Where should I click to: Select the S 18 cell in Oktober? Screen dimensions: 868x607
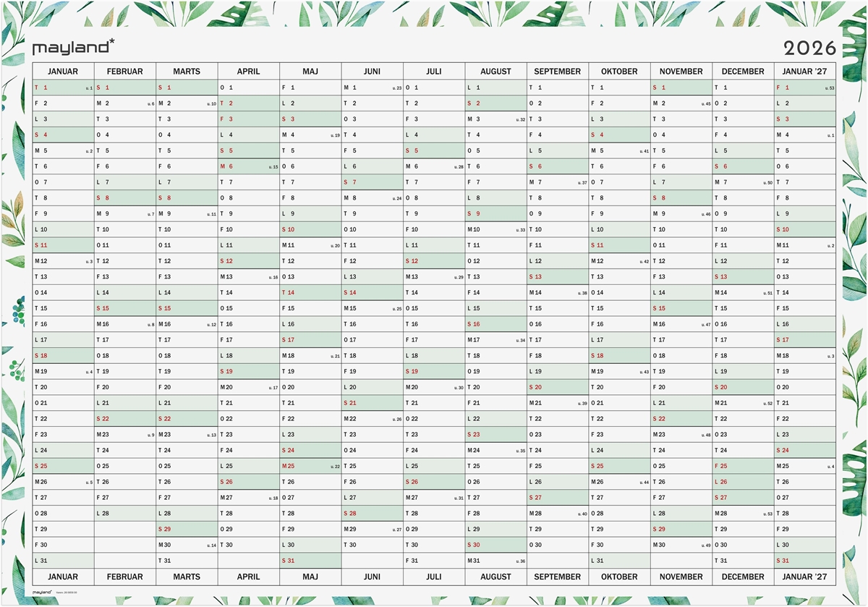[x=619, y=356]
